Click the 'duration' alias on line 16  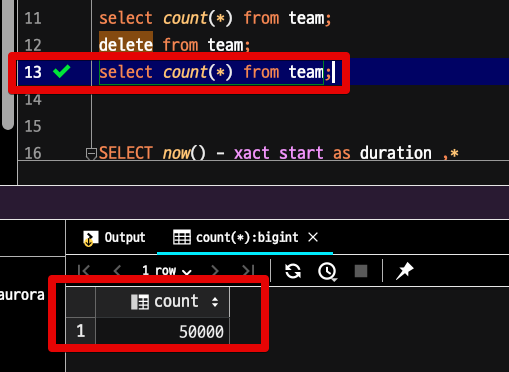[x=396, y=153]
